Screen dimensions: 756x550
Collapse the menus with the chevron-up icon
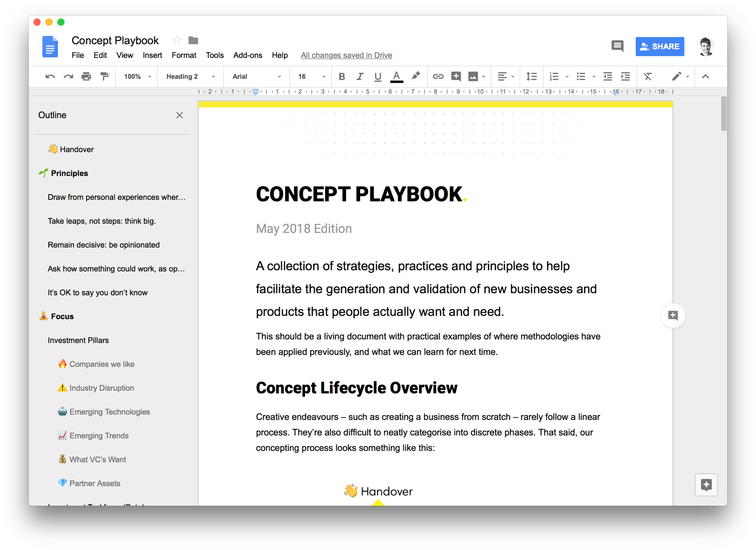(705, 77)
